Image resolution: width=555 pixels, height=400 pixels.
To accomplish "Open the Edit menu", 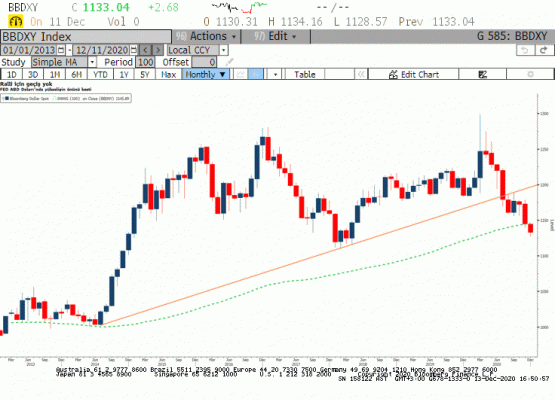I will tap(276, 36).
